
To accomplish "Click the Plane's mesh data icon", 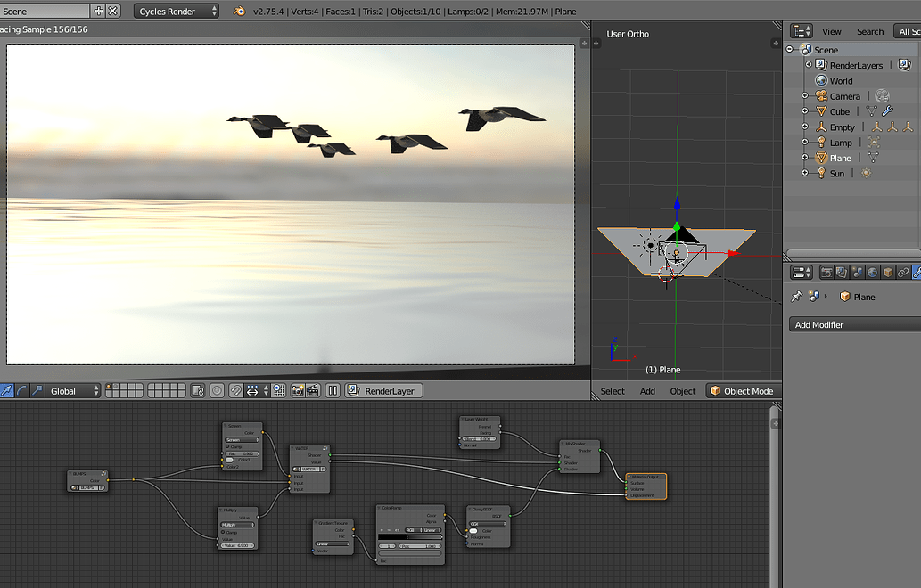I will tap(873, 158).
